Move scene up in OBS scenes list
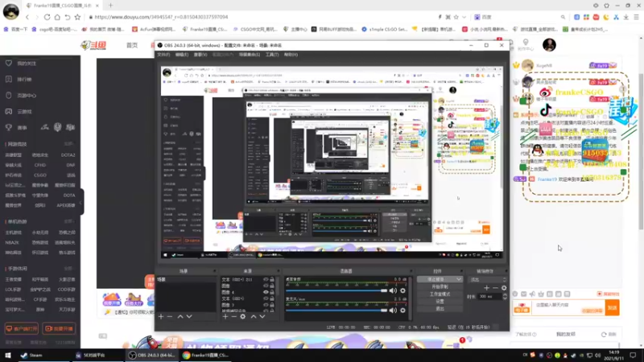The width and height of the screenshot is (644, 362). point(180,316)
